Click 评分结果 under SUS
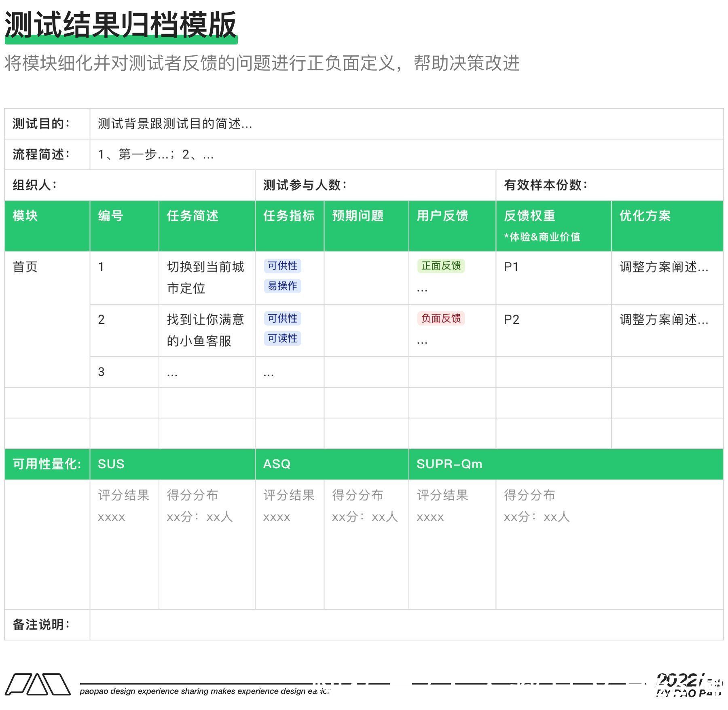The width and height of the screenshot is (728, 710). click(x=124, y=495)
